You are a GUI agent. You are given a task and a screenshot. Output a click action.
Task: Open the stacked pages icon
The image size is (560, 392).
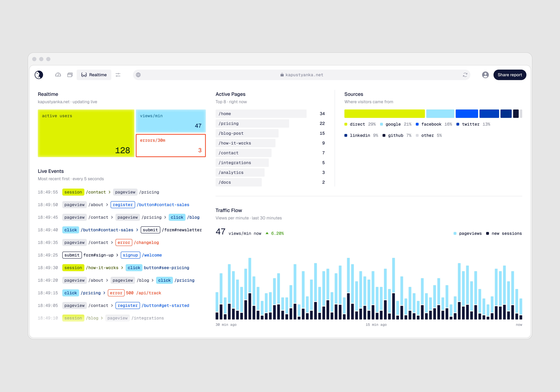[x=70, y=75]
